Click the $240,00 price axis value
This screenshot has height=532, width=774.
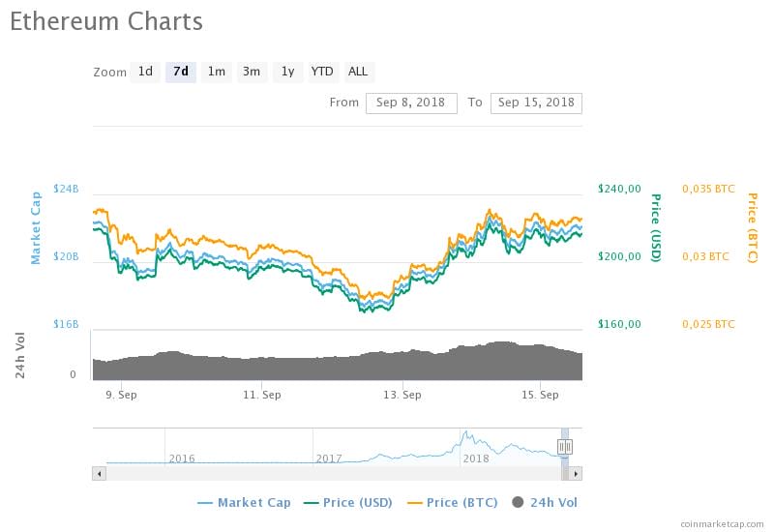point(619,189)
